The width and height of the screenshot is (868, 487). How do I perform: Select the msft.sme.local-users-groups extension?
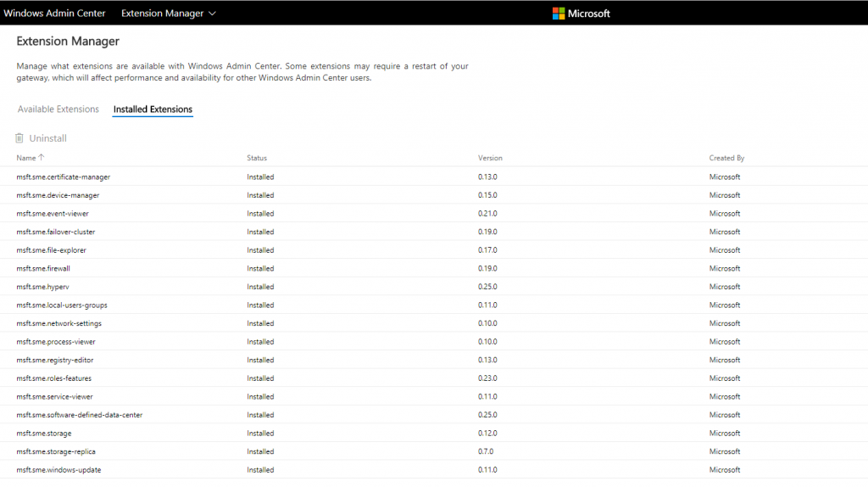[x=62, y=305]
